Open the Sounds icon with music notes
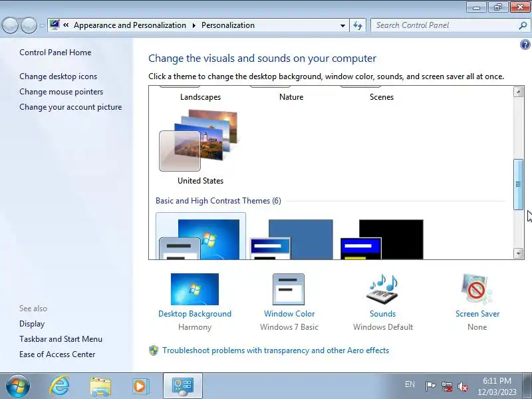 pyautogui.click(x=383, y=289)
